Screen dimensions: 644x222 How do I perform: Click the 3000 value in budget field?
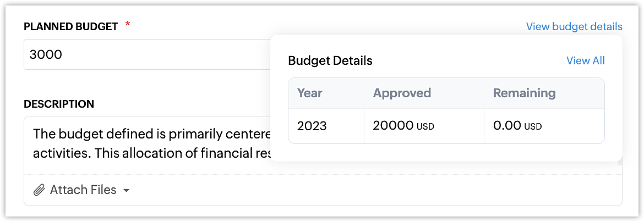[x=46, y=54]
